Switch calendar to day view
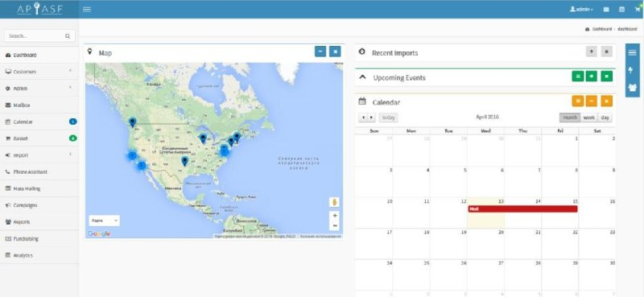 [x=605, y=118]
